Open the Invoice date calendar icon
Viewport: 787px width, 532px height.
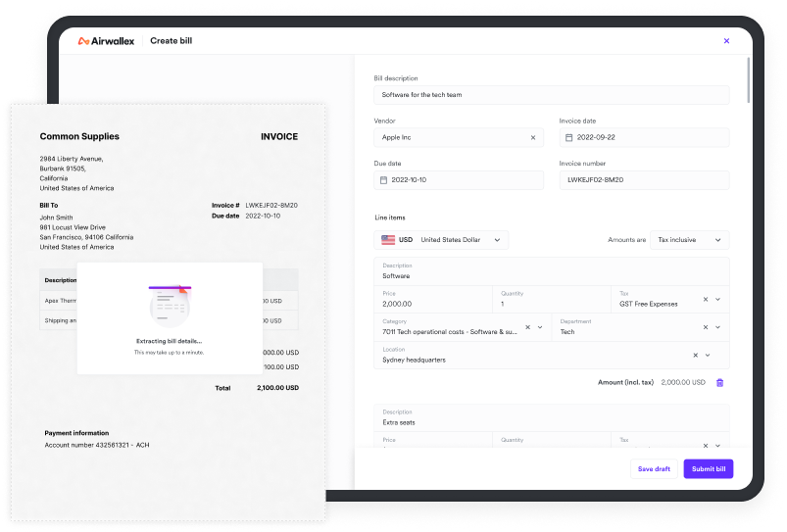point(568,138)
